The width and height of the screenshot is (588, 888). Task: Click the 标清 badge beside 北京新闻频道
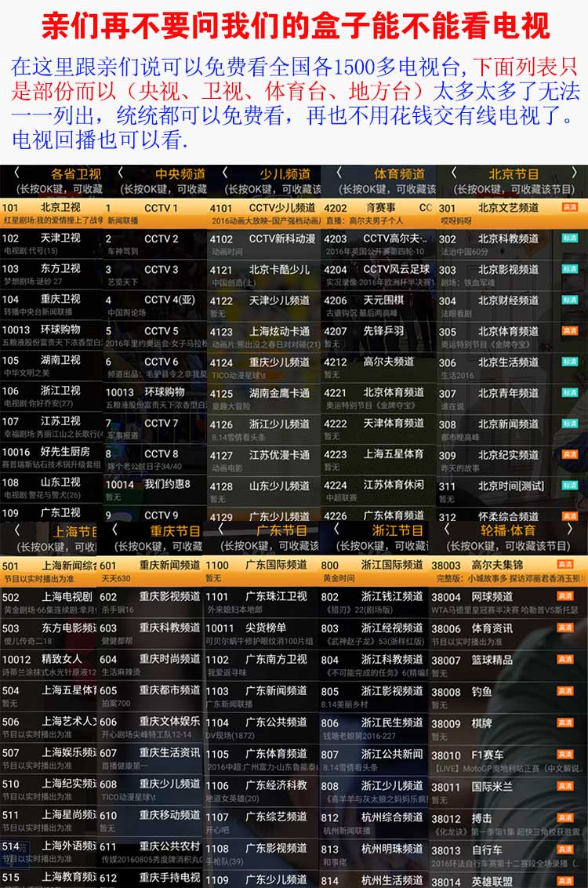click(569, 423)
